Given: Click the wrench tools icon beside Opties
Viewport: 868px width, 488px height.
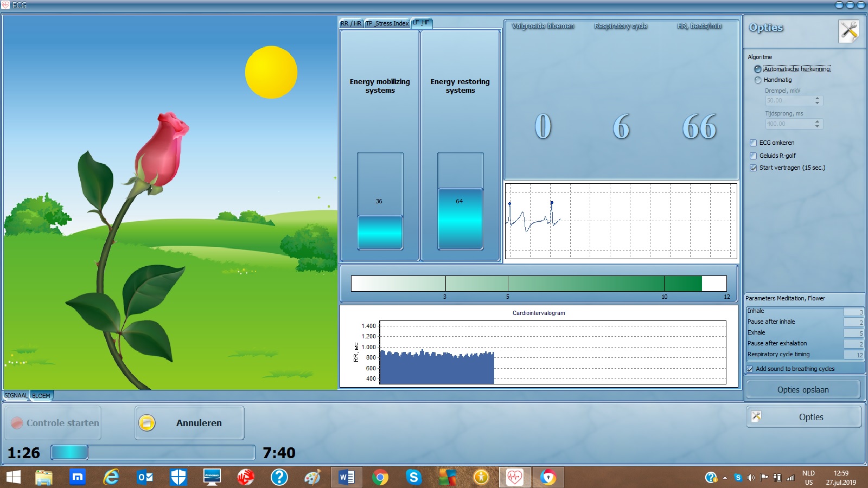Looking at the screenshot, I should (x=849, y=31).
